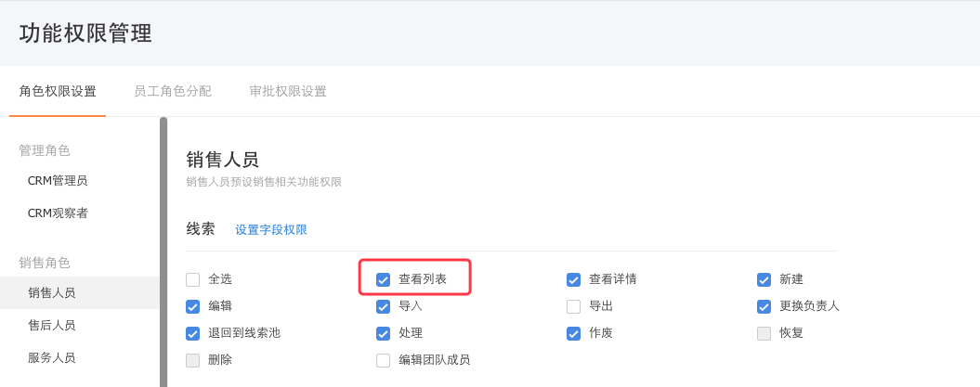
Task: Enable the 导出 permission checkbox
Action: 574,306
